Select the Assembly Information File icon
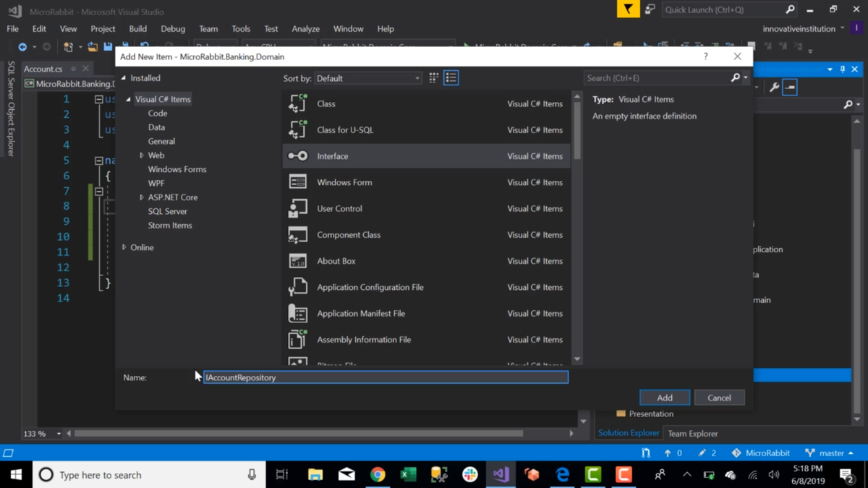 297,339
